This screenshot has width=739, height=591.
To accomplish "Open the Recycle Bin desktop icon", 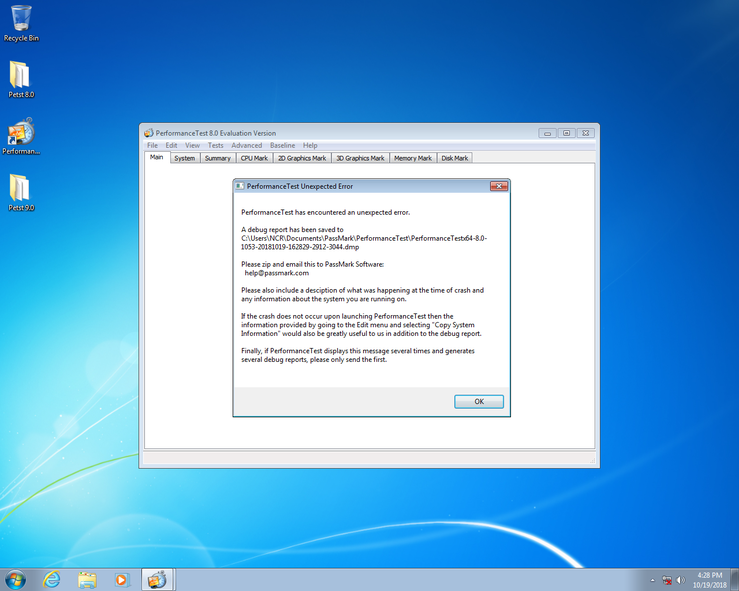I will (21, 24).
